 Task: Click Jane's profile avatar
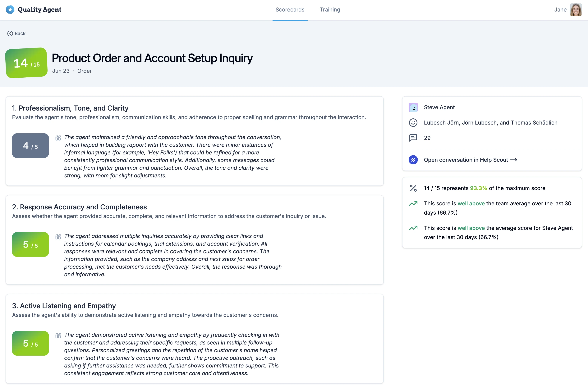click(x=576, y=10)
